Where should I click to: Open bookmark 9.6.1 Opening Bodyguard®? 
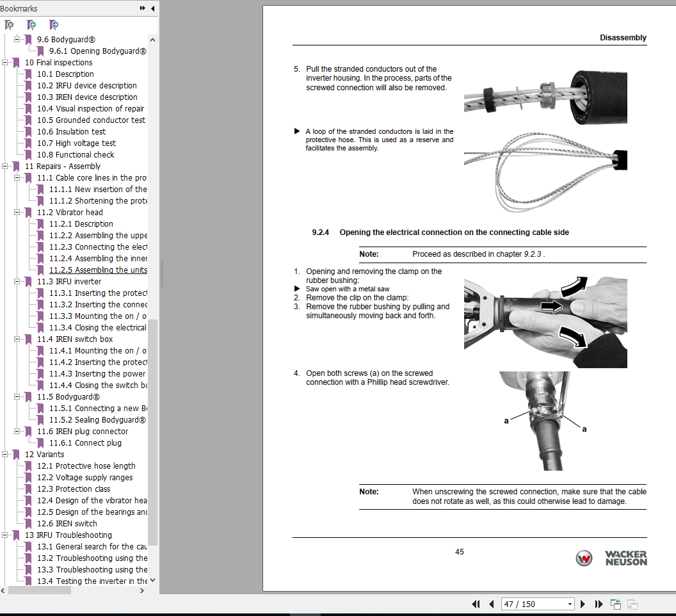click(x=97, y=51)
